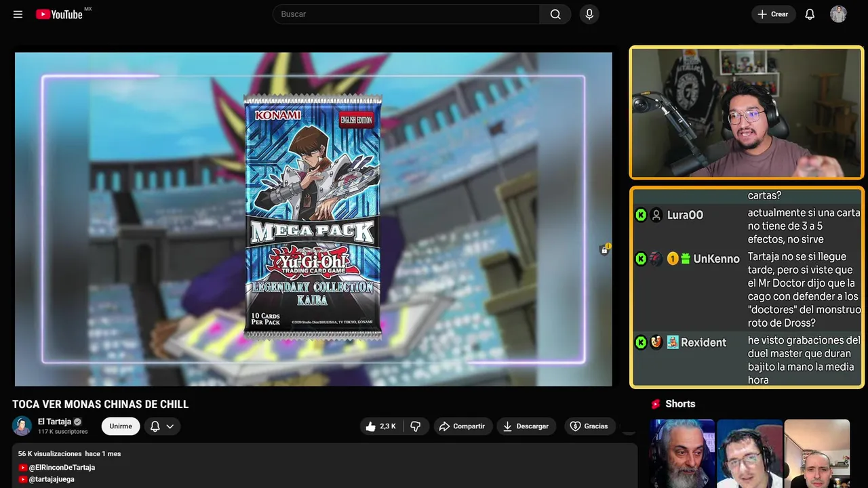
Task: Click the video title text
Action: click(x=100, y=405)
